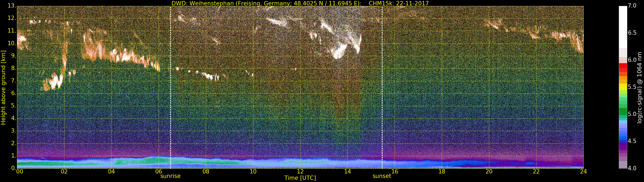Screen dimensions: 644x182
Task: Click the x-axis tick label '18'
Action: 442,171
